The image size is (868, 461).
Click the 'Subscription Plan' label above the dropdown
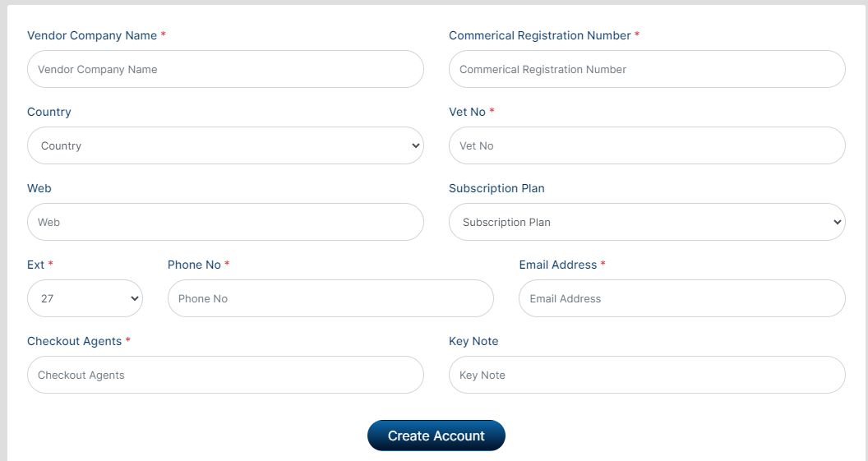(496, 189)
